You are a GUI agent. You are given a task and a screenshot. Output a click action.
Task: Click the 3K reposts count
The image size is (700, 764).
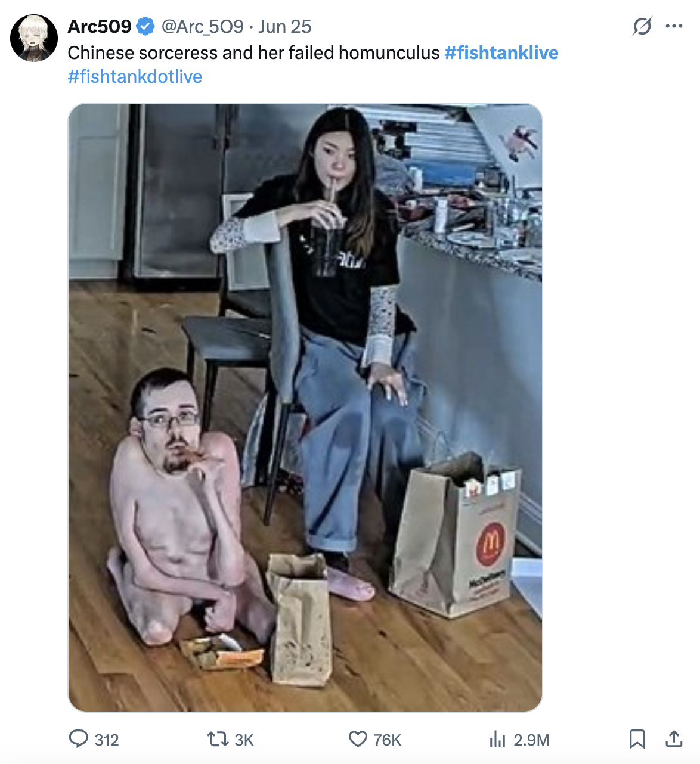click(244, 740)
